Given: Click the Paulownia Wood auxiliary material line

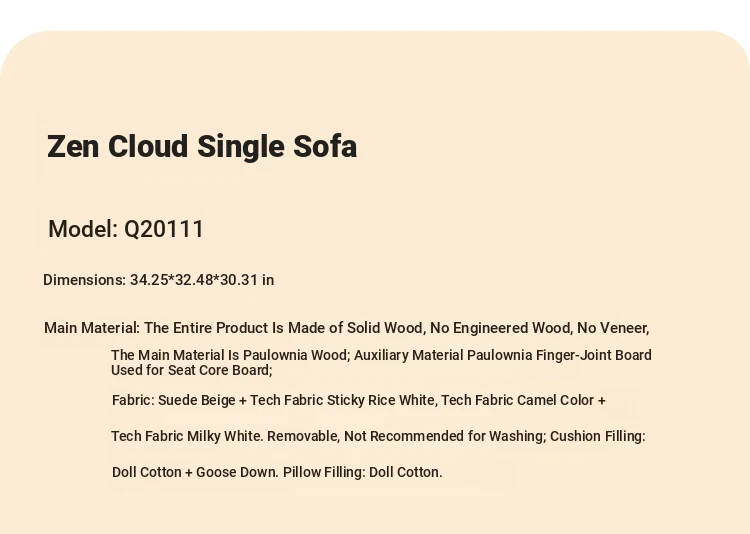Looking at the screenshot, I should pyautogui.click(x=381, y=355).
